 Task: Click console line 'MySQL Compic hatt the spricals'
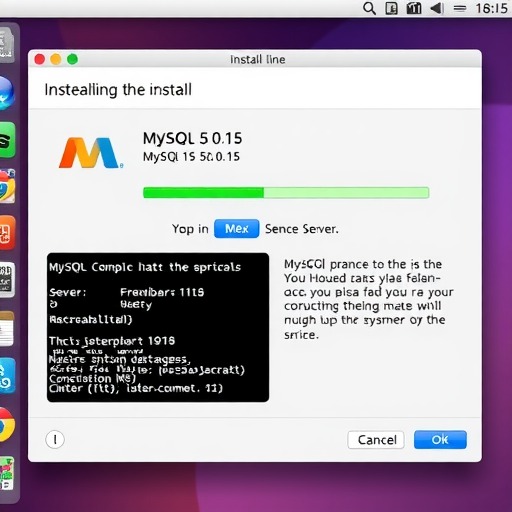[x=145, y=267]
